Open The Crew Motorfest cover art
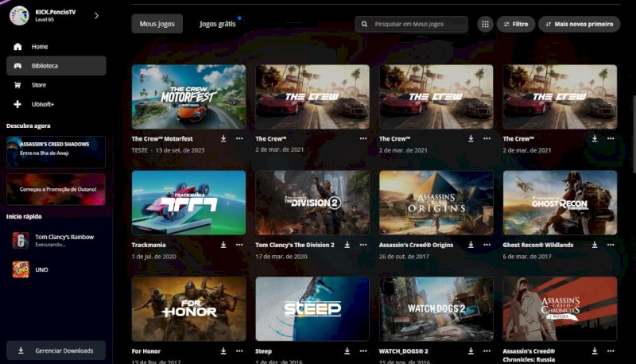636x364 pixels. (x=188, y=97)
